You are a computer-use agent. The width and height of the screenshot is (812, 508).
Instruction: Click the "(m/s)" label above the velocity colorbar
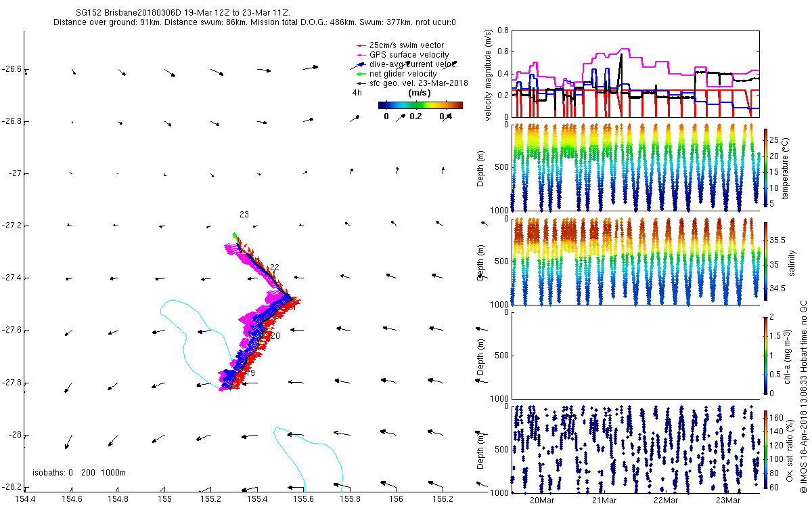tap(420, 93)
